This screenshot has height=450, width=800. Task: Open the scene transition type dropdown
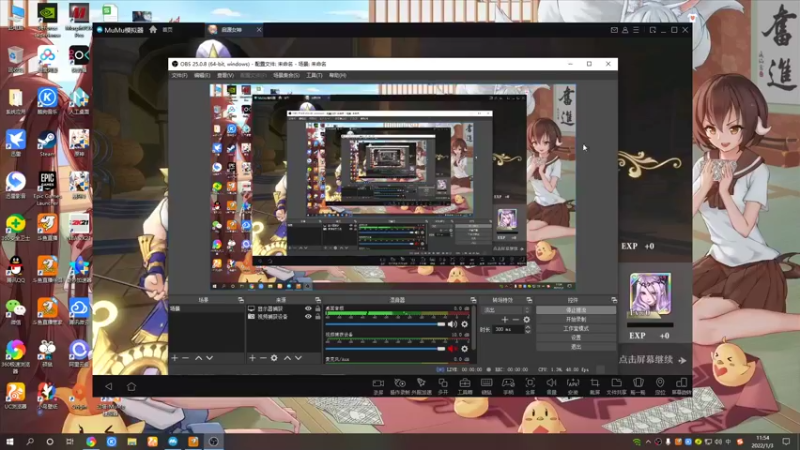click(x=506, y=310)
